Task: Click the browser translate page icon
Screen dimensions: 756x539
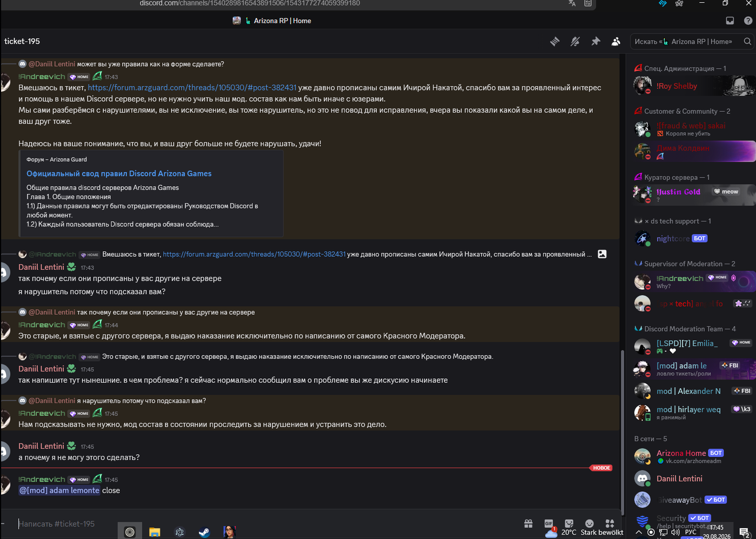Action: tap(572, 3)
